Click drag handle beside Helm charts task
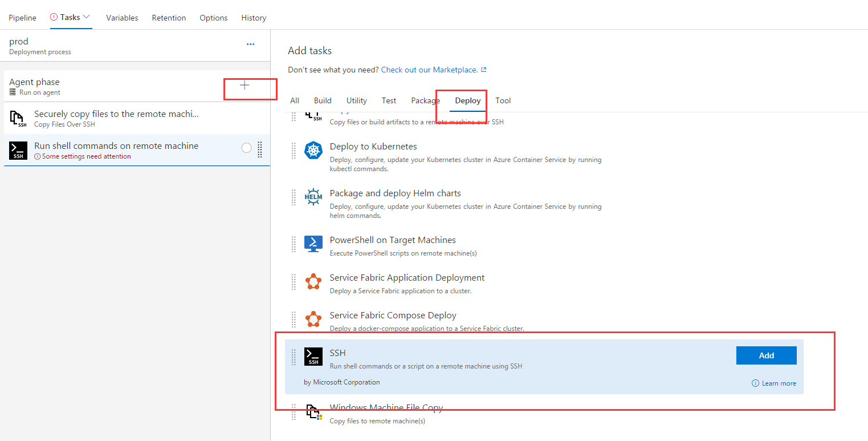The height and width of the screenshot is (441, 868). click(294, 197)
